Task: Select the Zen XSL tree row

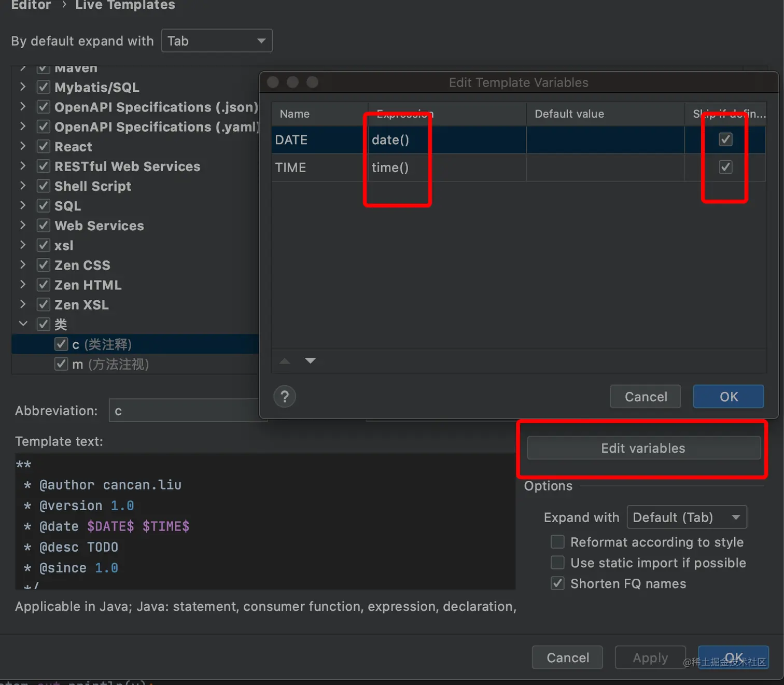Action: pyautogui.click(x=135, y=305)
